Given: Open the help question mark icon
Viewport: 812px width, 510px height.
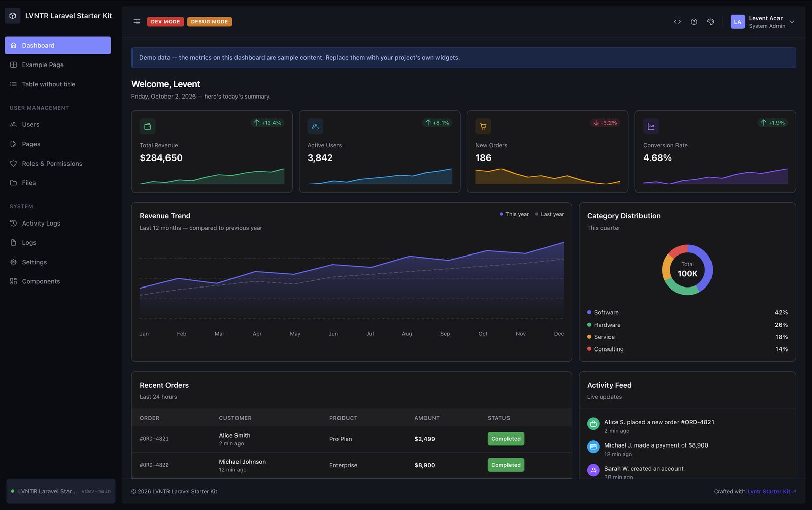Looking at the screenshot, I should click(694, 22).
